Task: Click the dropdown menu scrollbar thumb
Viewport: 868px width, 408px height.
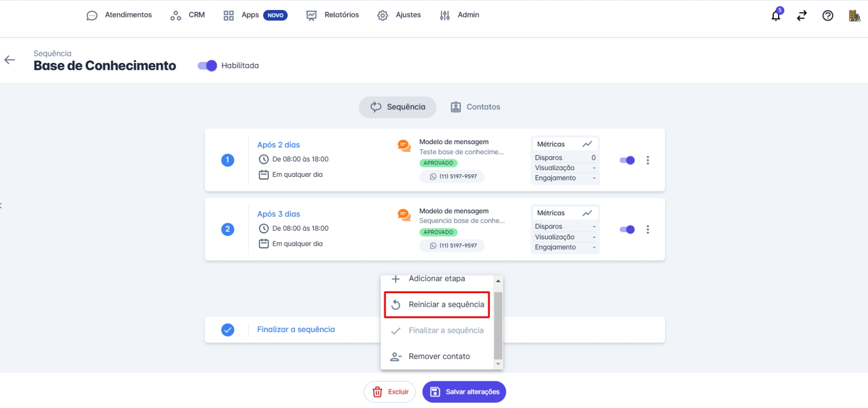Action: coord(498,325)
